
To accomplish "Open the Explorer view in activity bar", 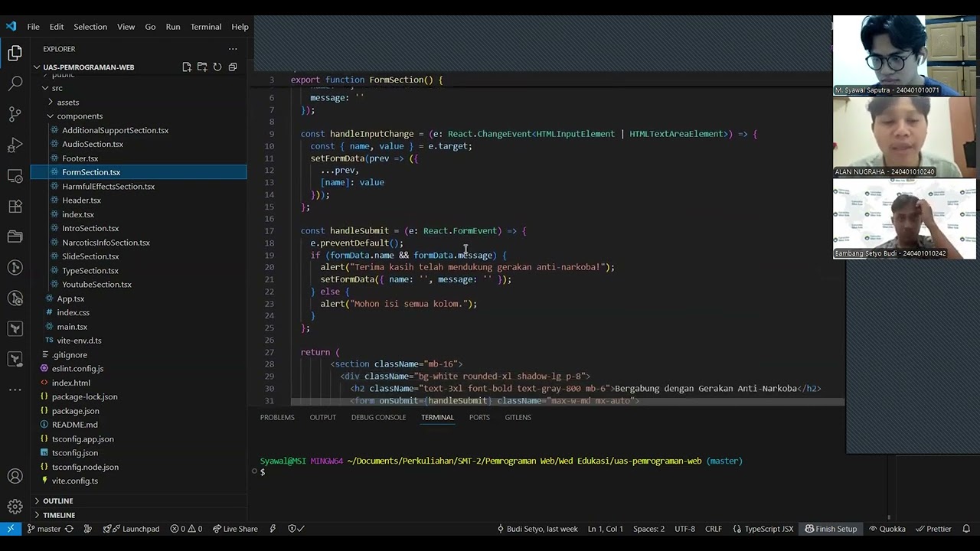I will tap(15, 53).
